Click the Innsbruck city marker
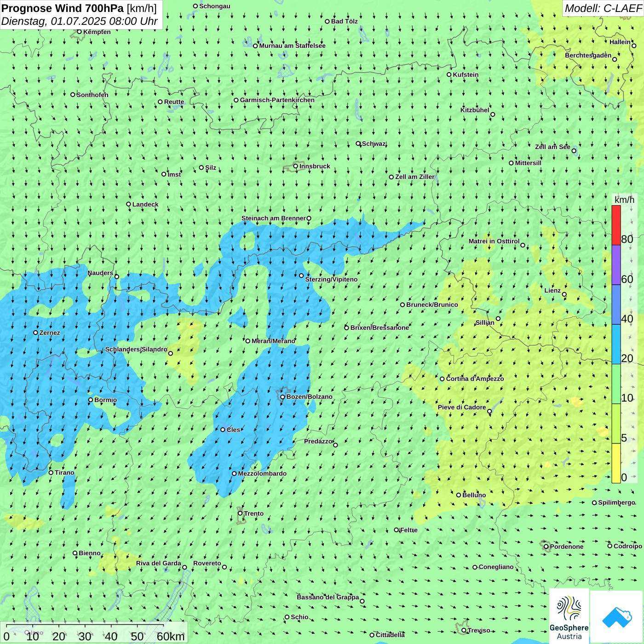 [296, 167]
